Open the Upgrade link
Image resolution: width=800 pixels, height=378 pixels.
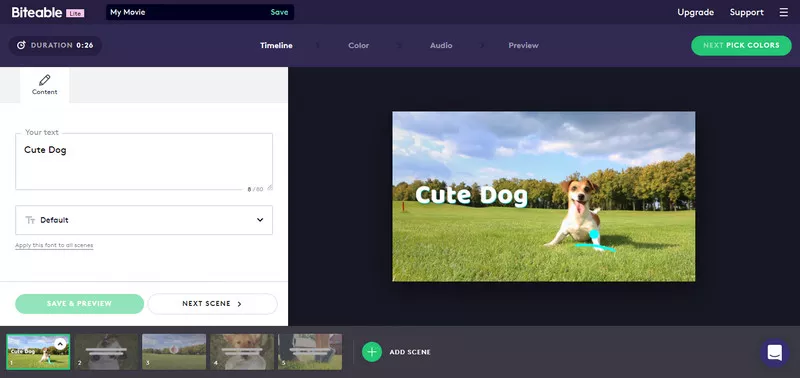695,12
